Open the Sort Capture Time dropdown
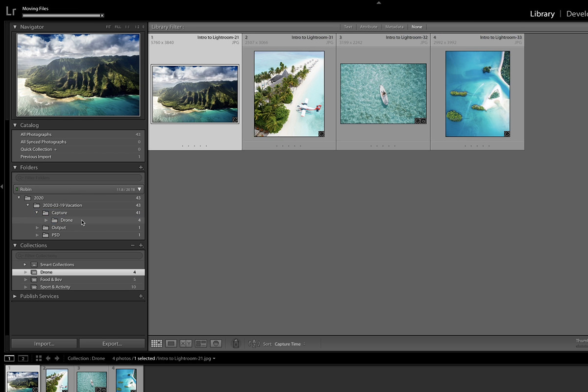The width and height of the screenshot is (588, 392). coord(290,344)
